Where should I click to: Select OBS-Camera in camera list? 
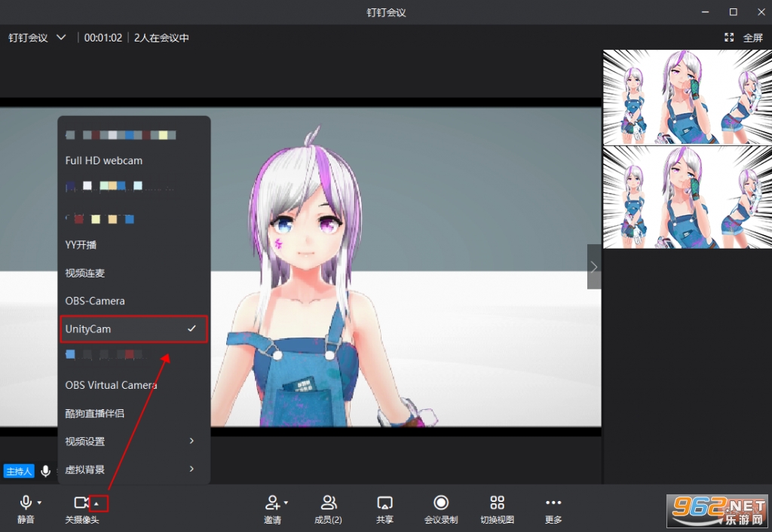click(x=134, y=301)
